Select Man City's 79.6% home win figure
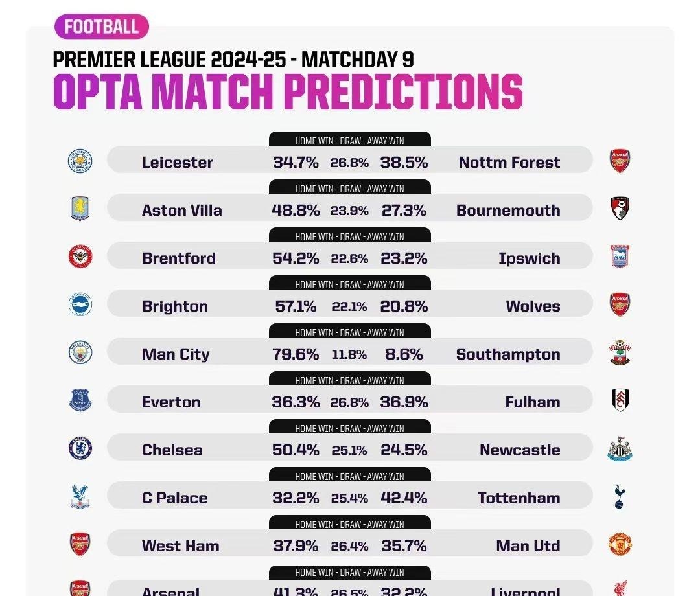 coord(296,354)
